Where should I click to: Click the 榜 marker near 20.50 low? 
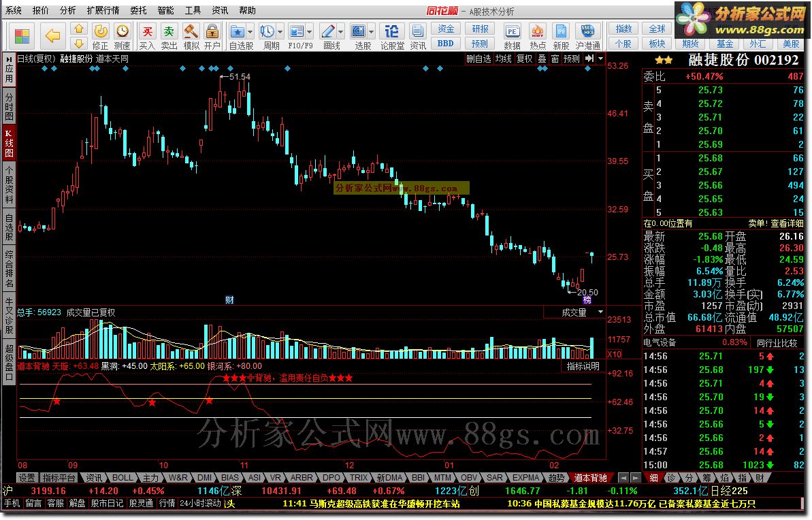587,300
